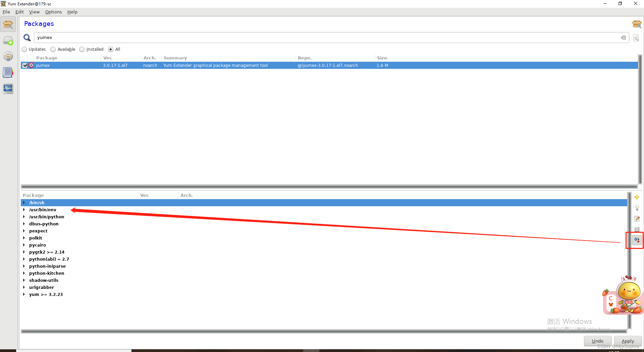Viewport: 644px width, 352px height.
Task: Open search options icon beside search field
Action: tap(636, 38)
